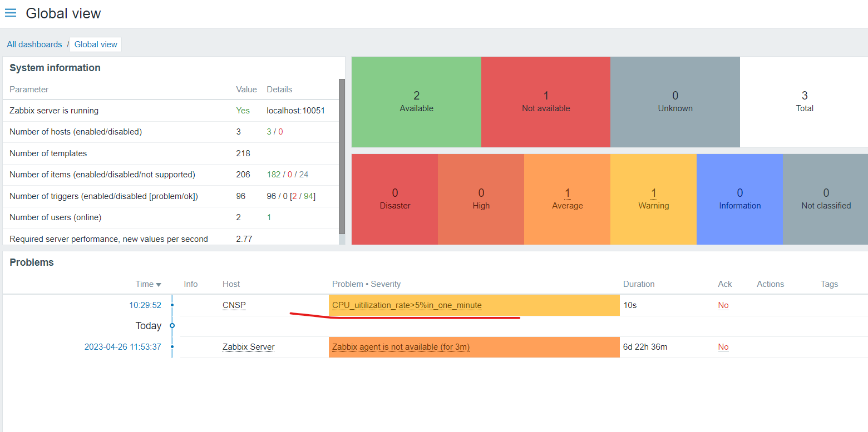Acknowledge the CNSP problem via No link
The height and width of the screenshot is (432, 868).
point(723,305)
